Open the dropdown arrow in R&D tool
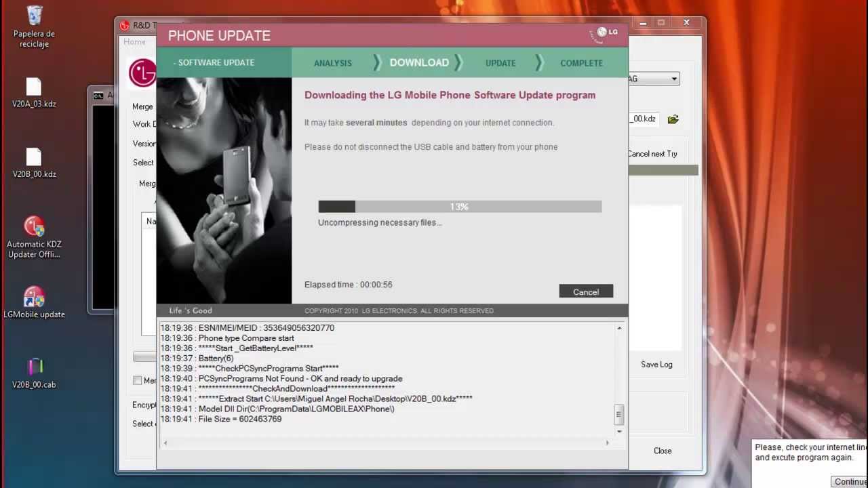The height and width of the screenshot is (488, 868). click(674, 79)
